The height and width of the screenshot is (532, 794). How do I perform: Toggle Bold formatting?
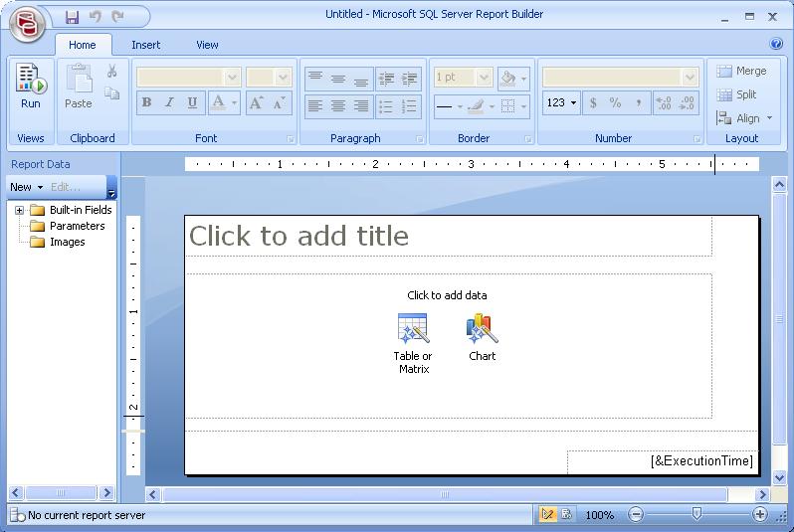[x=147, y=102]
